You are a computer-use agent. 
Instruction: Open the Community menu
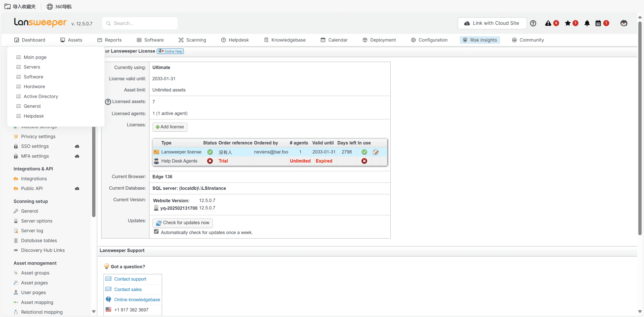pyautogui.click(x=528, y=40)
